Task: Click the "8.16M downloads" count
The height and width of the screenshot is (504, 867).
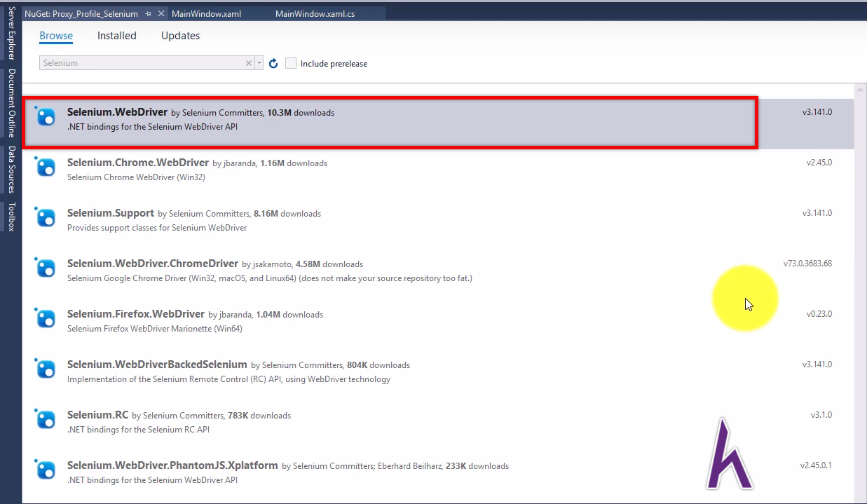Action: coord(287,214)
